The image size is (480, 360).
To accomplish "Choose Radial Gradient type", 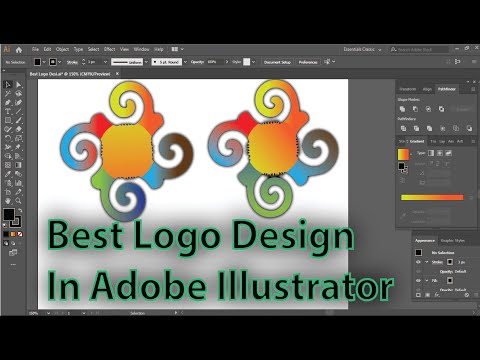I will [x=440, y=153].
